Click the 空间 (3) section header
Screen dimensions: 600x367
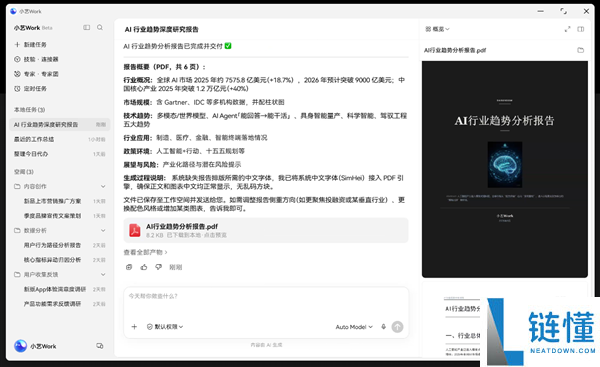tap(24, 172)
